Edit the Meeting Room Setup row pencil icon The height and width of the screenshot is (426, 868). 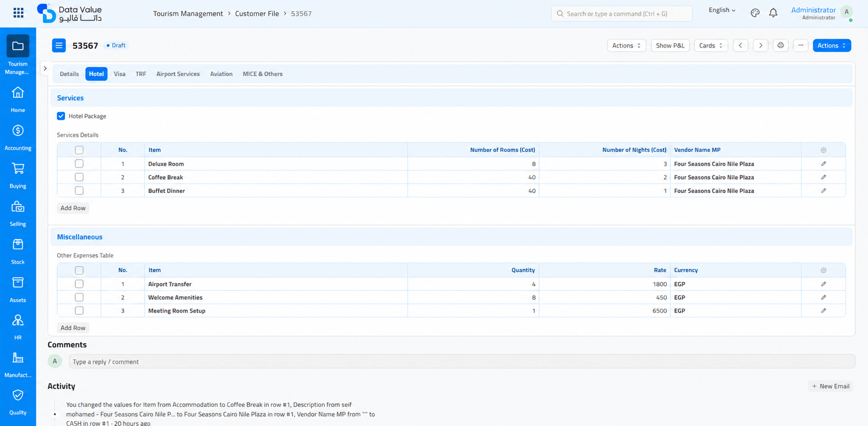[823, 311]
